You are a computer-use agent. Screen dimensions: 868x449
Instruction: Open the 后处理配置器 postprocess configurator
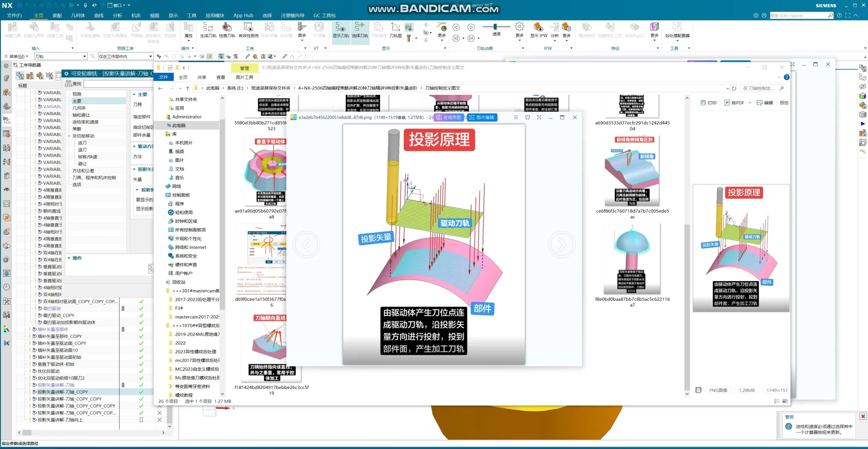(677, 28)
